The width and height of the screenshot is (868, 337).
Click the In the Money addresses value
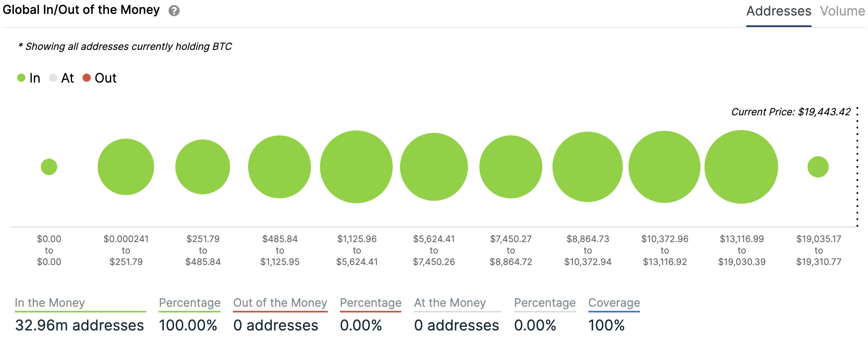(x=80, y=325)
